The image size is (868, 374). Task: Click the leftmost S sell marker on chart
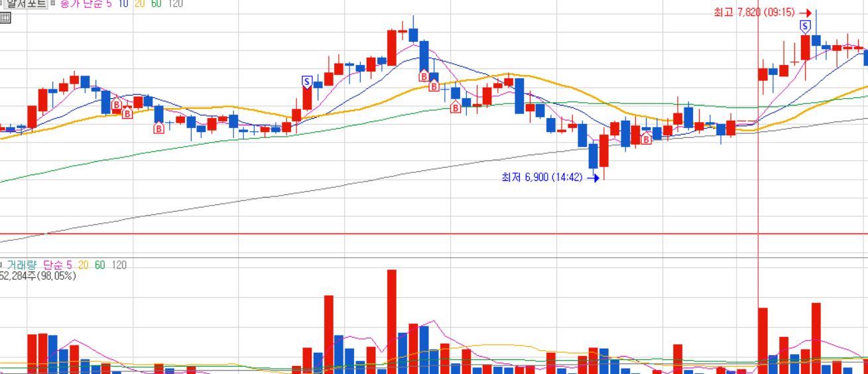tap(306, 82)
